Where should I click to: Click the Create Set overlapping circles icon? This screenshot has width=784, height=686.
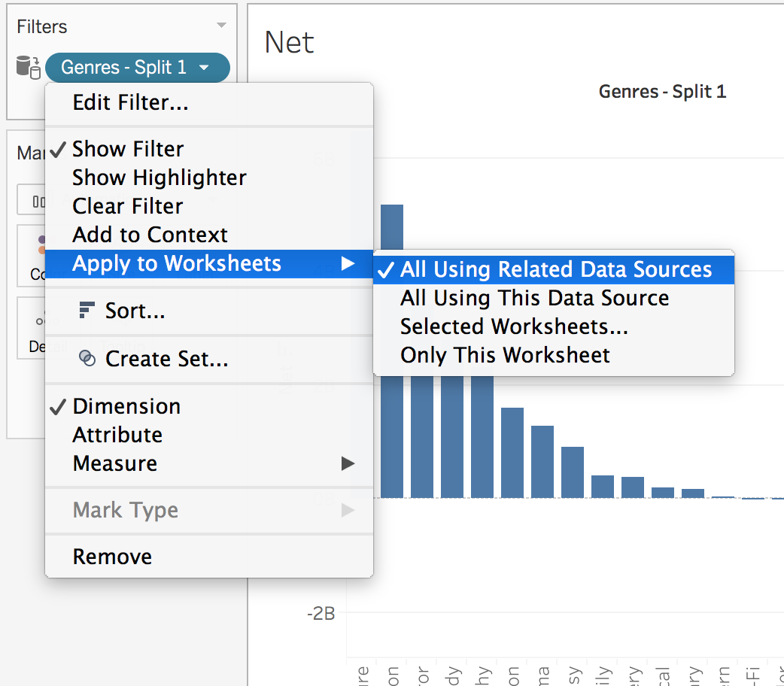87,359
